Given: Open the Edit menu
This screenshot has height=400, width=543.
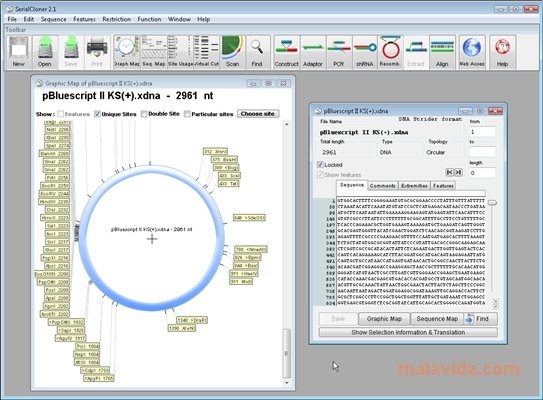Looking at the screenshot, I should (29, 19).
